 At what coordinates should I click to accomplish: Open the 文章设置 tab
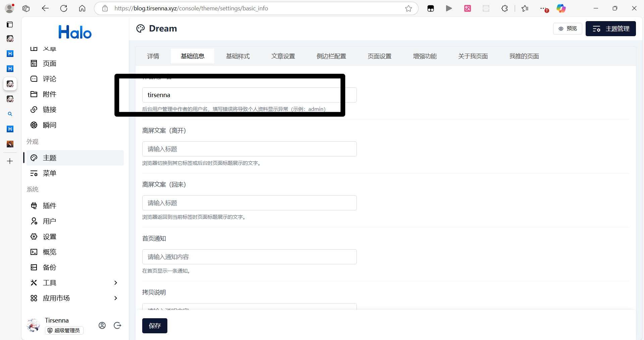click(283, 56)
